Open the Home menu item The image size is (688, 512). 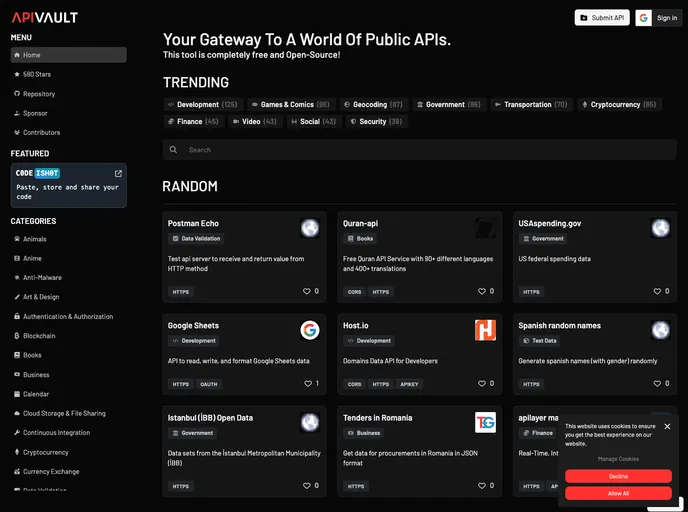click(68, 55)
